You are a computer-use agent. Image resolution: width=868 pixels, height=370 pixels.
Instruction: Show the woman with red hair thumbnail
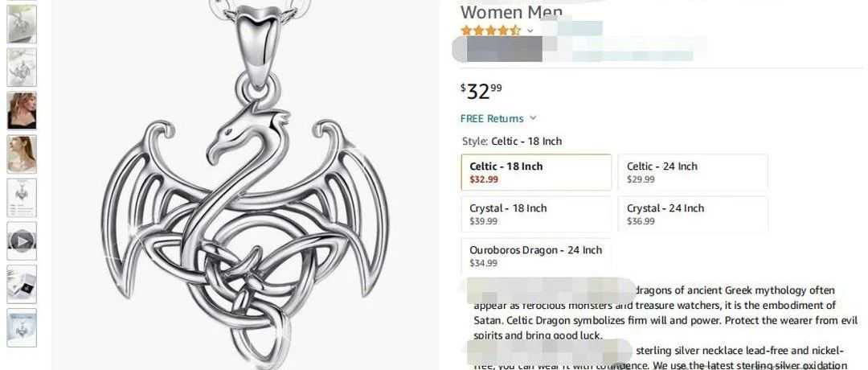(23, 111)
